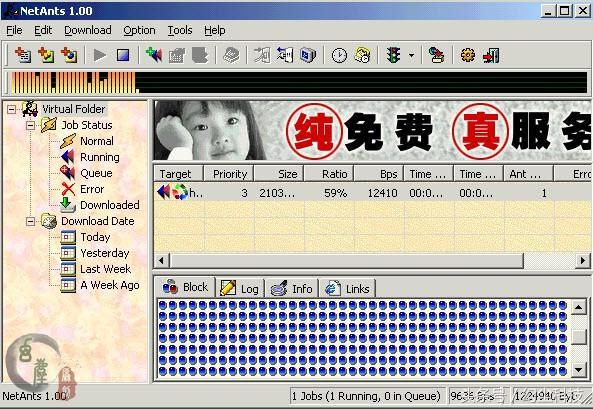Click the blue monitor icon in toolbar
Viewport: 593px width, 409px height.
[308, 55]
